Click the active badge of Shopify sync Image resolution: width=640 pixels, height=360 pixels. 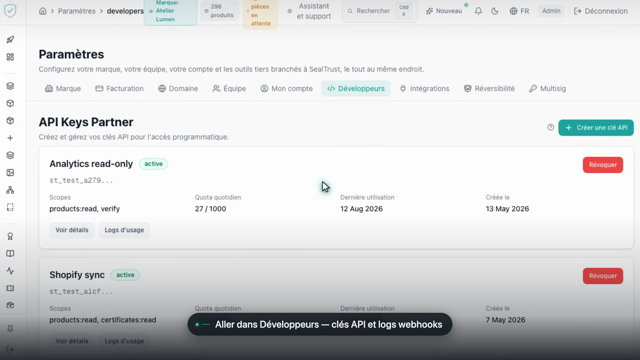click(125, 275)
